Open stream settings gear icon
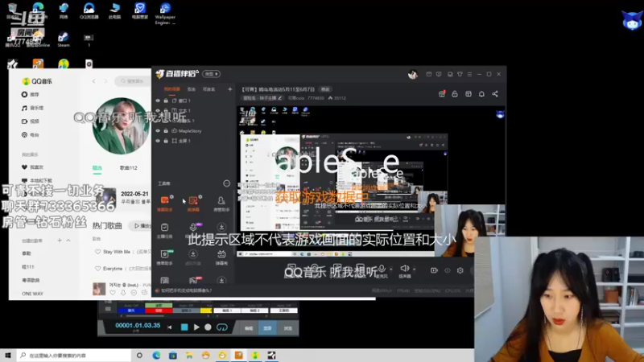Viewport: 644px width, 362px height. [x=460, y=270]
